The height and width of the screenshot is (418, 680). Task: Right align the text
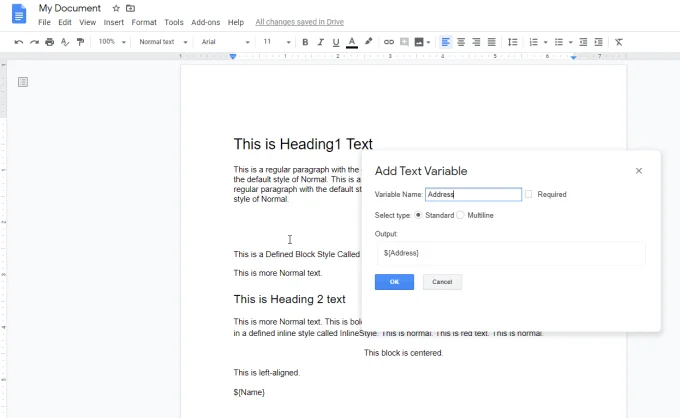click(476, 42)
